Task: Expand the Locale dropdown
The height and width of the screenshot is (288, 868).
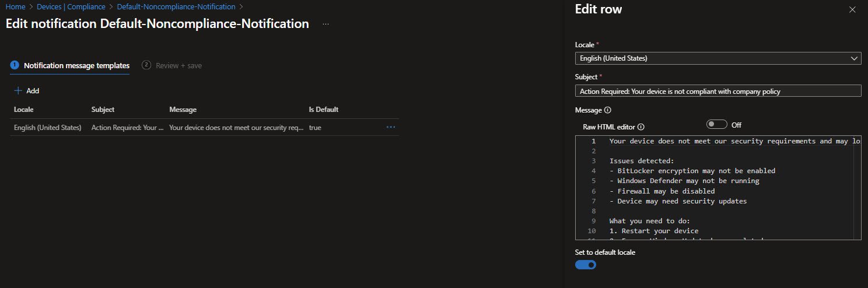Action: [717, 58]
